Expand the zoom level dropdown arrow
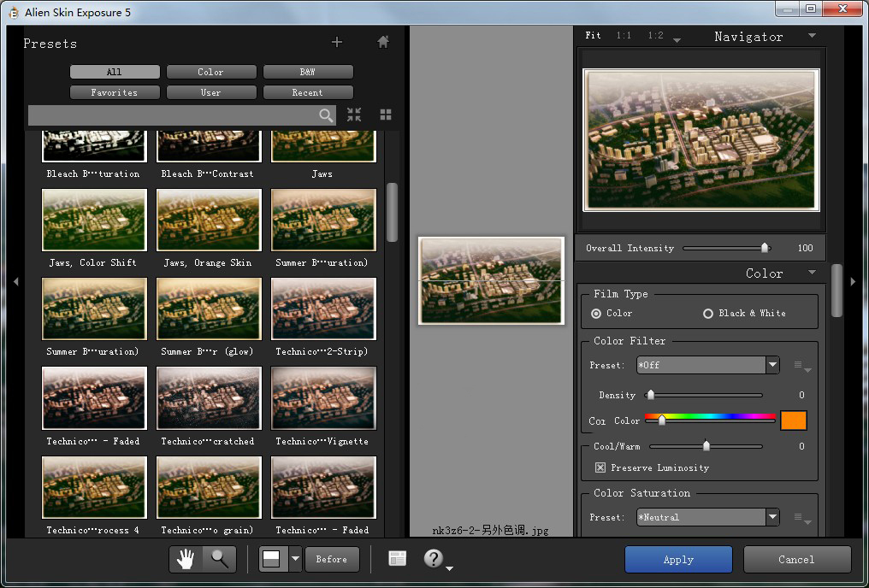 coord(677,39)
